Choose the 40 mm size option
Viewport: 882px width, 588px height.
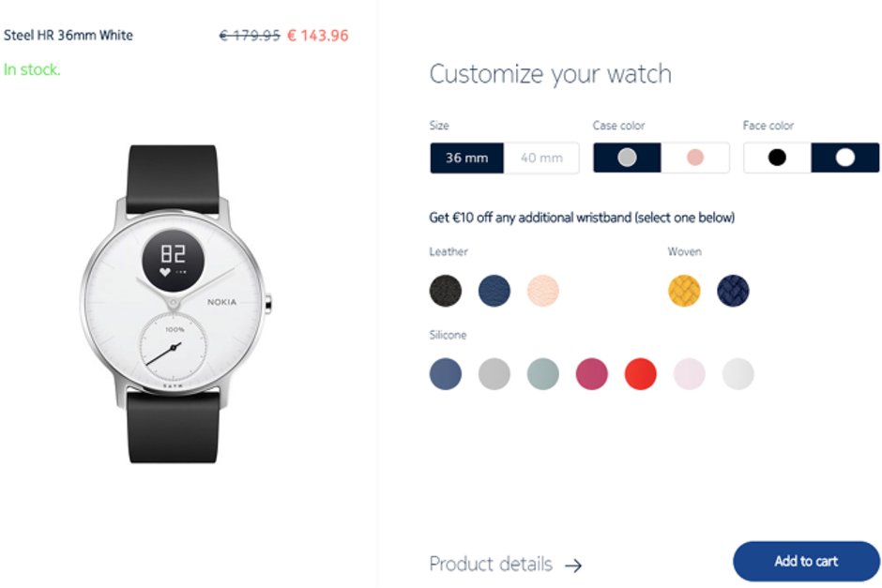click(541, 158)
